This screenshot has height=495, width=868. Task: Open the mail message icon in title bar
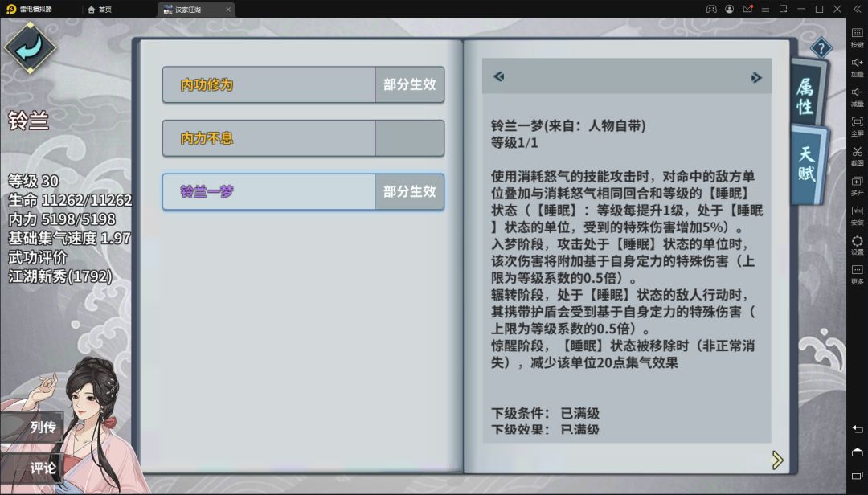747,9
